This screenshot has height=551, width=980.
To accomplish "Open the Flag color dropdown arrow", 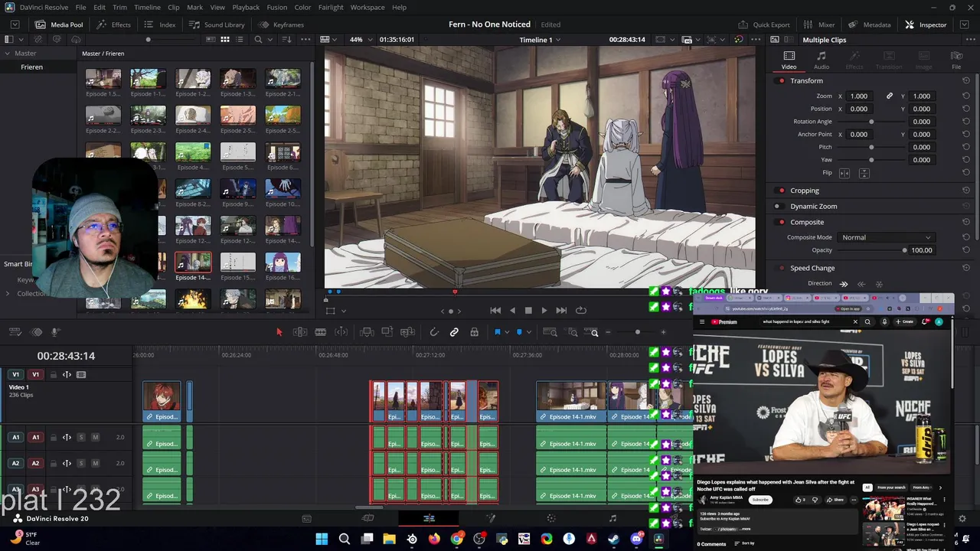I will 507,332.
